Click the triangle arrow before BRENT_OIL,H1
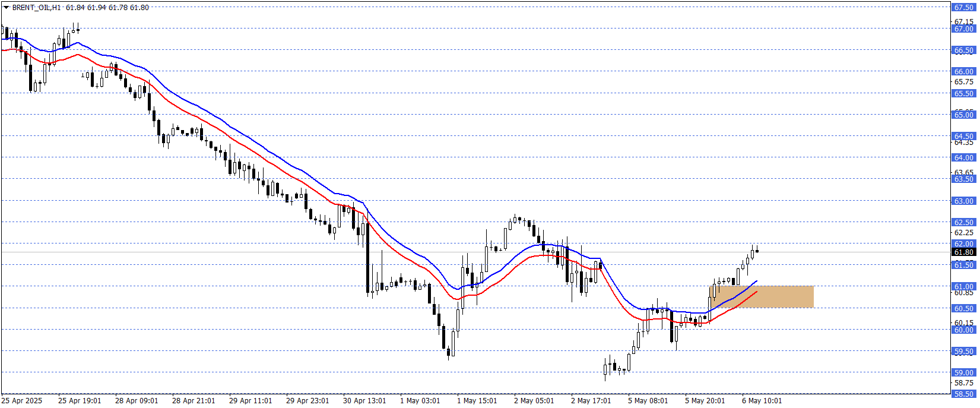The width and height of the screenshot is (980, 408). click(6, 8)
